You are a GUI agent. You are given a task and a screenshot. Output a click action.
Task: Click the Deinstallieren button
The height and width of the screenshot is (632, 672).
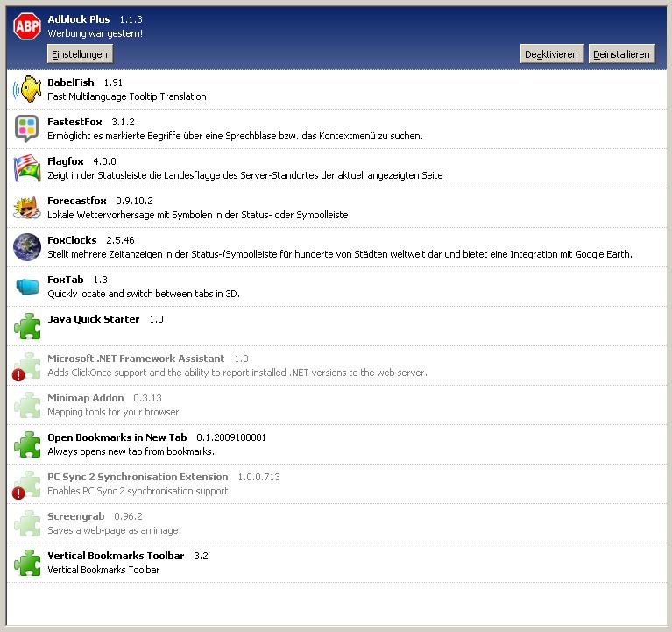621,54
